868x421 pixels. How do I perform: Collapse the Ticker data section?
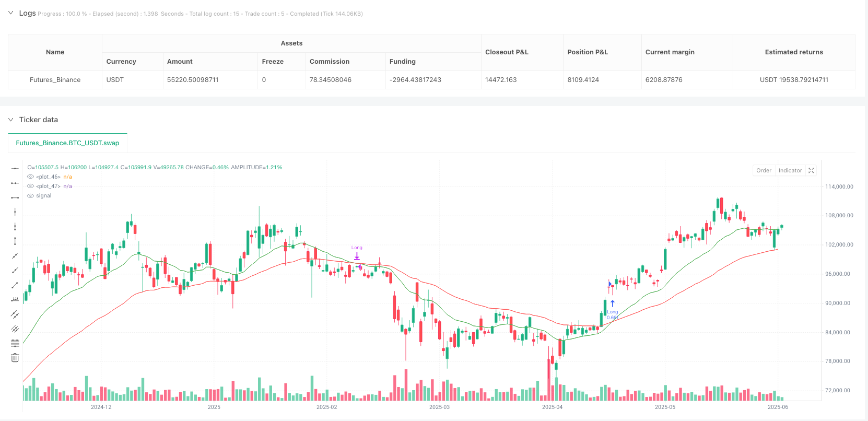coord(10,120)
